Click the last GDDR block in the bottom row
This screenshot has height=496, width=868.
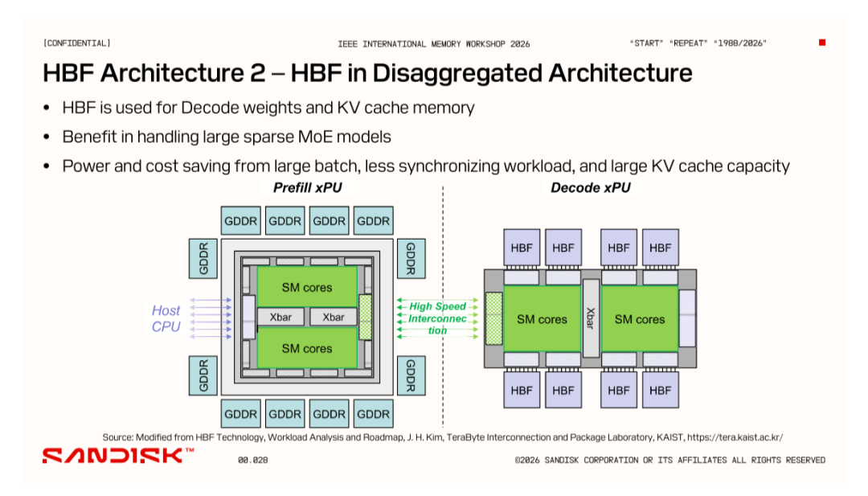pos(373,413)
